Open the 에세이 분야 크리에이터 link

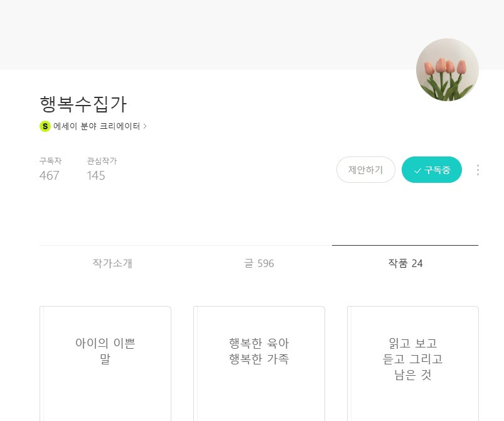pos(97,126)
